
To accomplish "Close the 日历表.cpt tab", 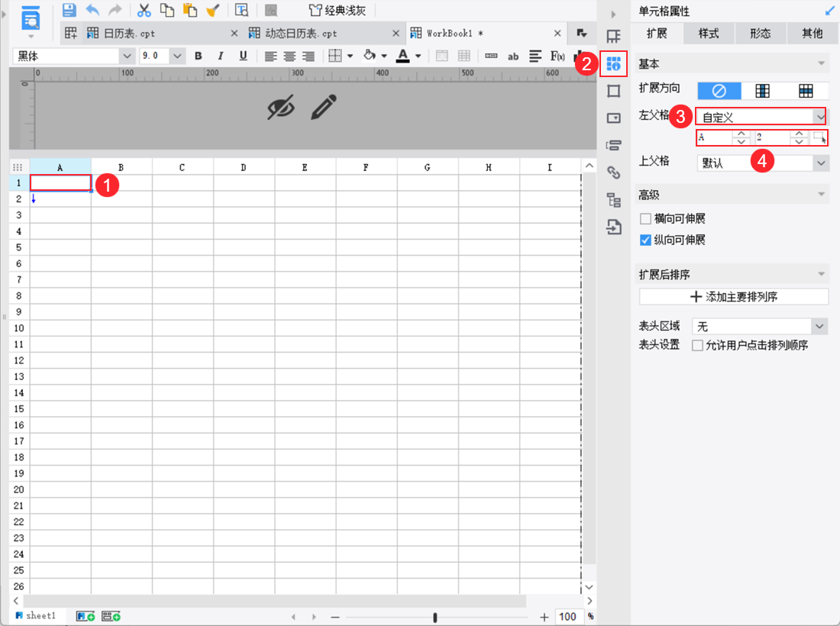I will [x=234, y=33].
